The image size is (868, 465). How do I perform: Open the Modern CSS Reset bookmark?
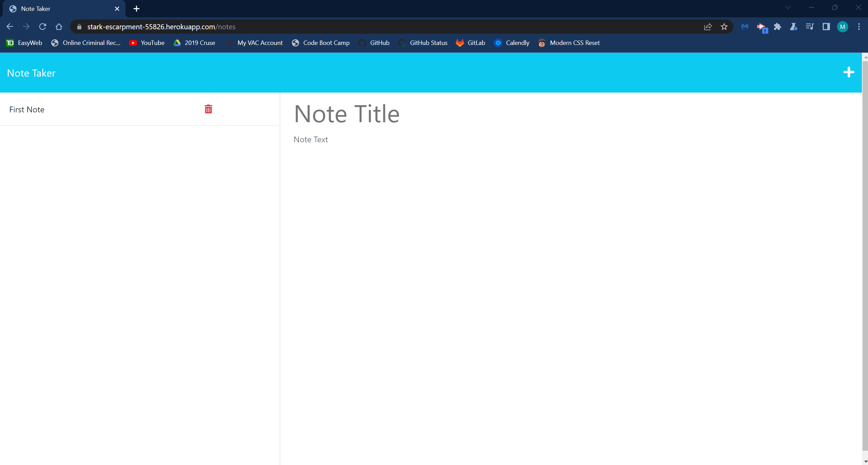575,43
